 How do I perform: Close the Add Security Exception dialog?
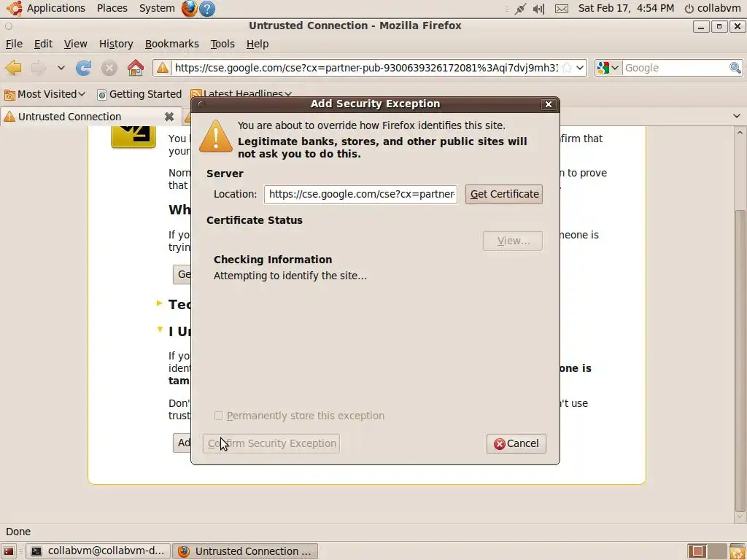[549, 104]
